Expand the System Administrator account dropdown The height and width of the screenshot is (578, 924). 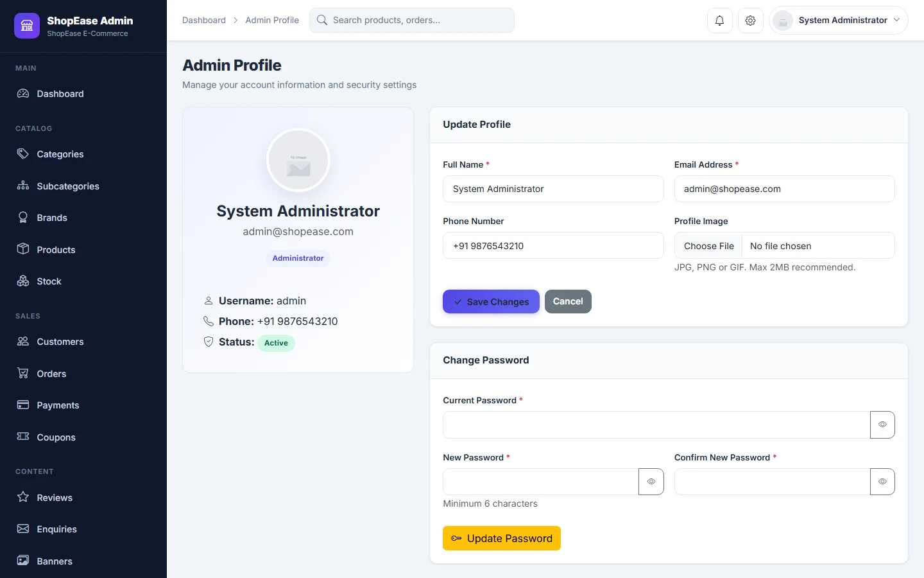(839, 21)
